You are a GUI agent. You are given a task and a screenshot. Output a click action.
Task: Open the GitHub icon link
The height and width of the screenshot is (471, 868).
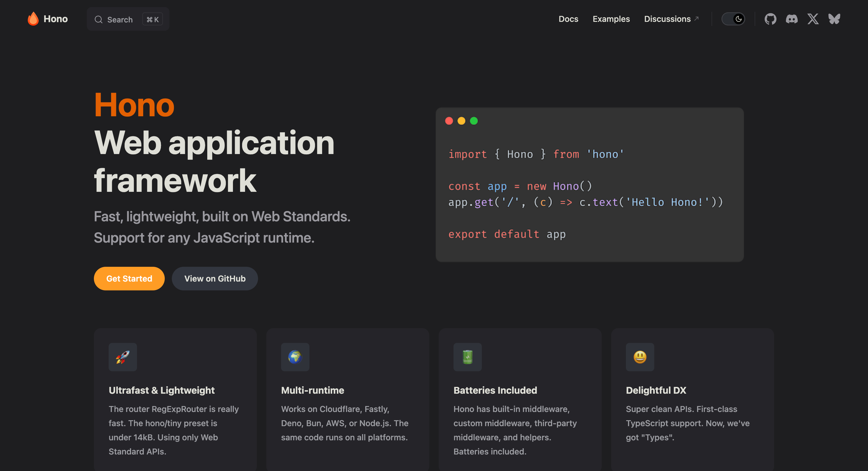(770, 19)
